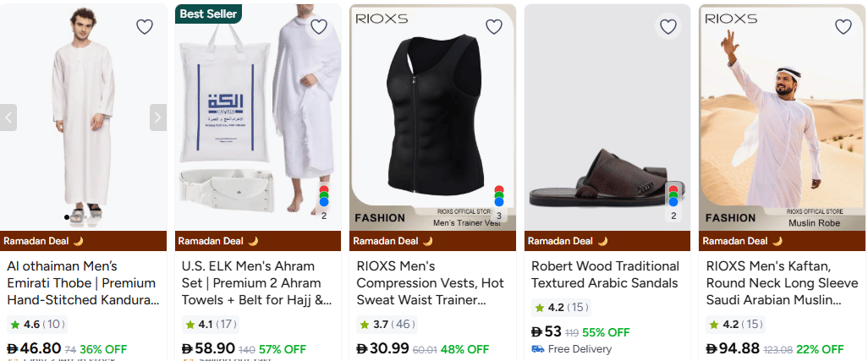Click the Best Seller badge on Ahram Set
The width and height of the screenshot is (868, 361).
pyautogui.click(x=208, y=14)
